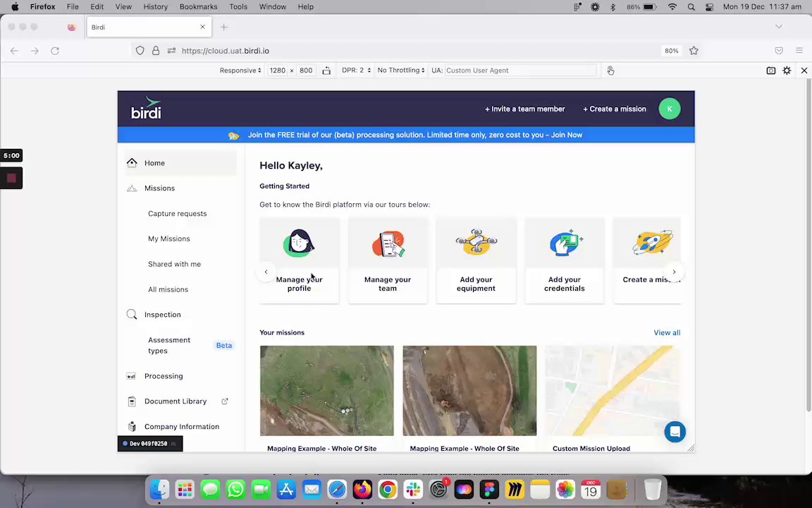Stop the recording with the red square
The height and width of the screenshot is (508, 812).
point(11,179)
